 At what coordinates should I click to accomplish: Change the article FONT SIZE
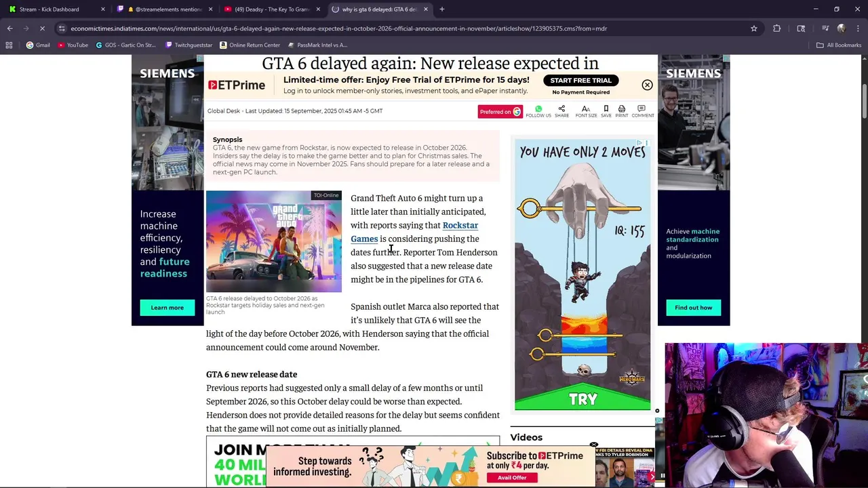click(x=586, y=112)
